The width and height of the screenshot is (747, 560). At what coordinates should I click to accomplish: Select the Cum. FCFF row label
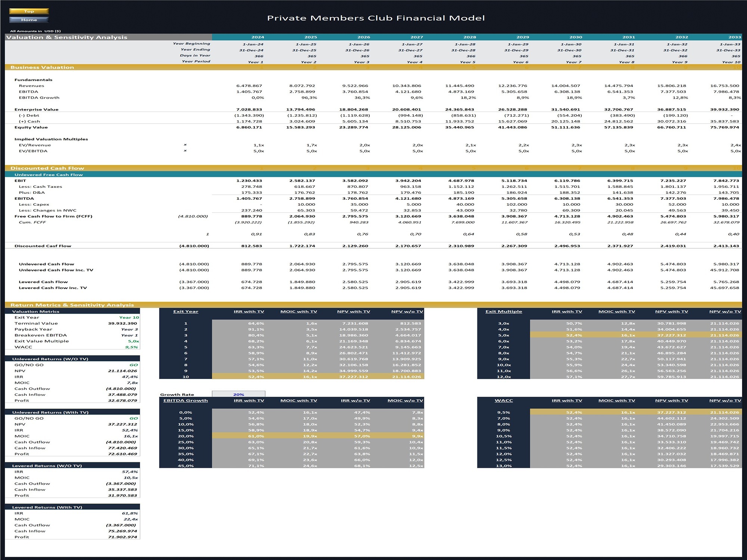coord(32,222)
